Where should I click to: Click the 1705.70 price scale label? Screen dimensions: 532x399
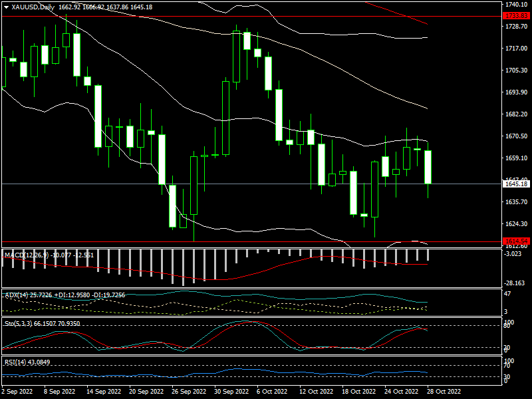click(516, 70)
